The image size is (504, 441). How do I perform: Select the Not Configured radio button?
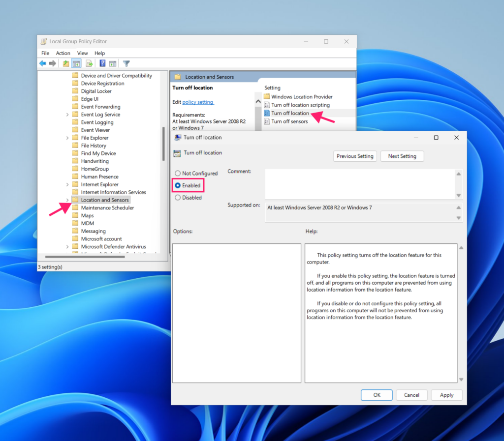click(178, 174)
